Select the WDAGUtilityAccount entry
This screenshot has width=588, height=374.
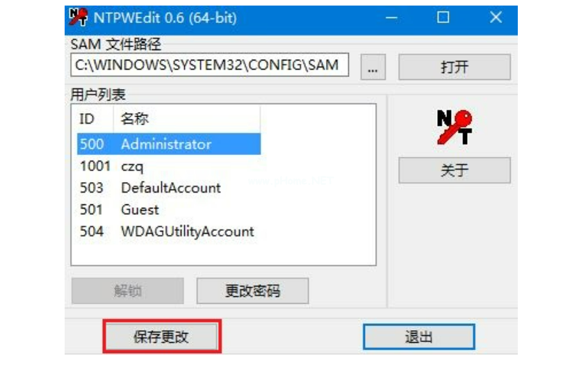(169, 231)
